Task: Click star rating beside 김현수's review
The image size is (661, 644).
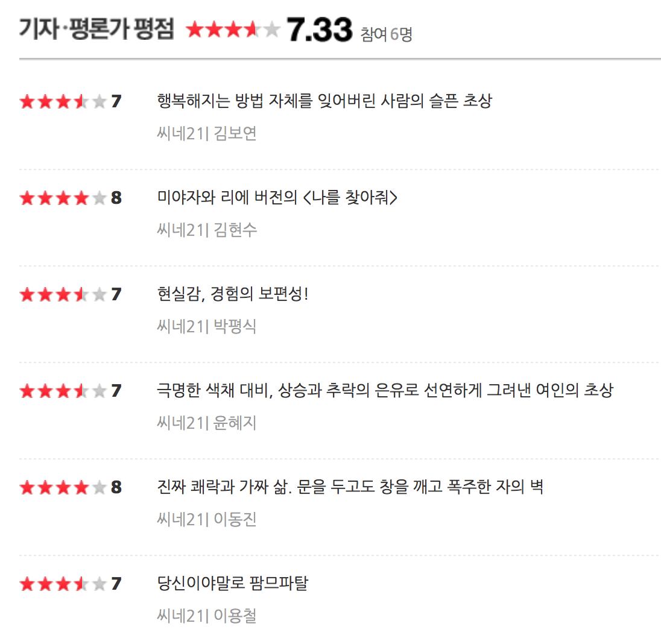Action: click(x=63, y=198)
